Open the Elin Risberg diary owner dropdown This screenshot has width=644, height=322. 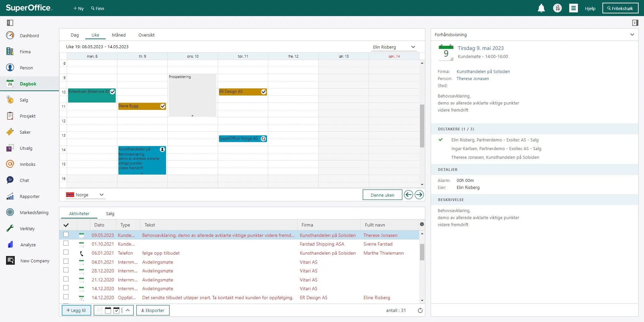[394, 47]
